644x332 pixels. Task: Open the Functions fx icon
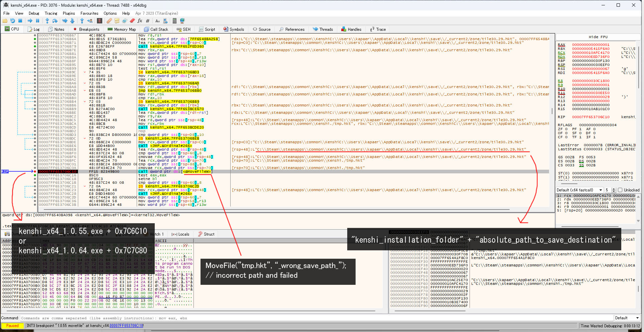(x=140, y=21)
